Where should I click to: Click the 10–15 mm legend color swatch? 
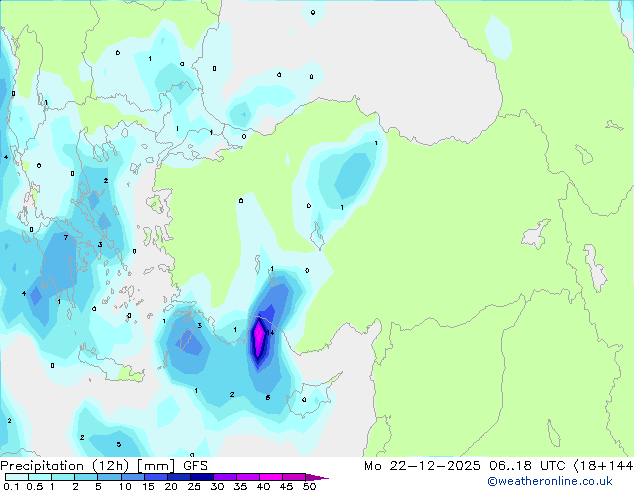pos(132,477)
